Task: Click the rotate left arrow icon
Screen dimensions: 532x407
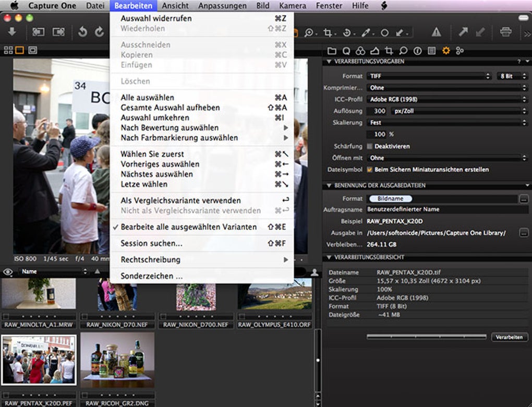Action: click(82, 32)
